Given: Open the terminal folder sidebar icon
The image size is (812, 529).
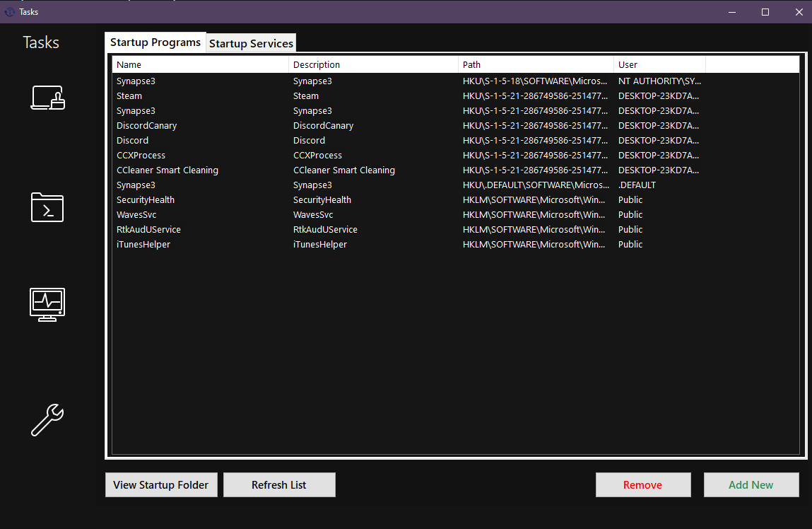Looking at the screenshot, I should click(x=47, y=207).
